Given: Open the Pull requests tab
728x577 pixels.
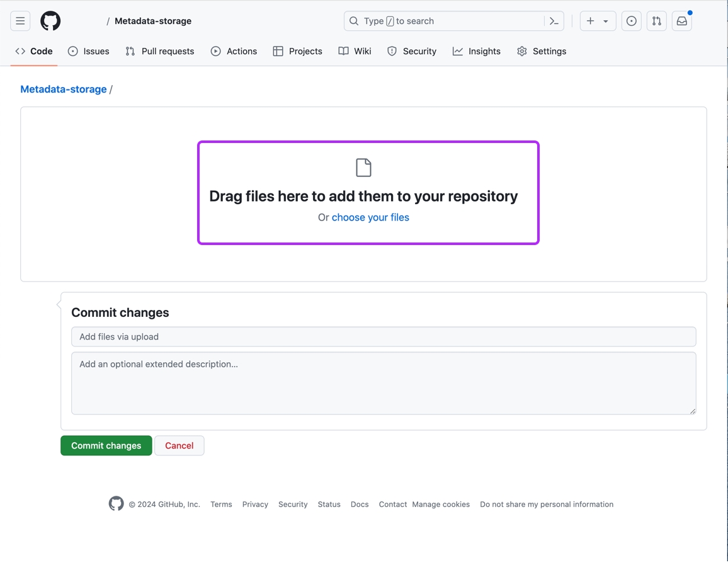Looking at the screenshot, I should pos(160,51).
